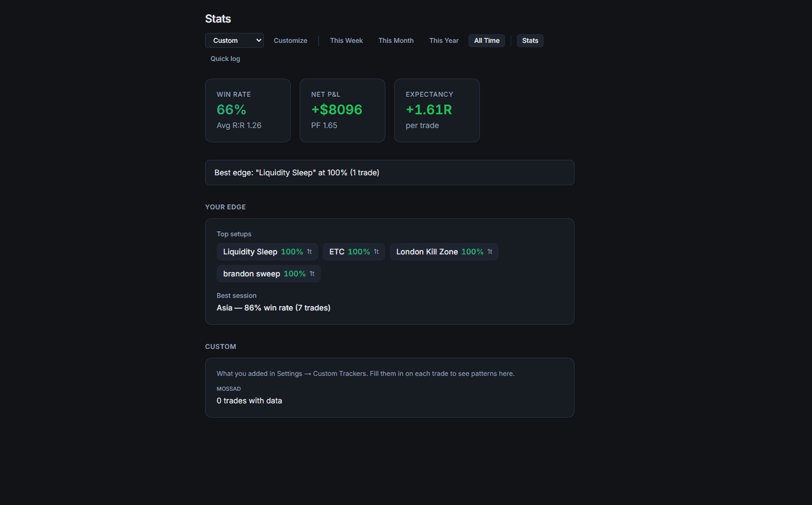Viewport: 812px width, 505px height.
Task: Switch to This Month view
Action: [x=396, y=40]
